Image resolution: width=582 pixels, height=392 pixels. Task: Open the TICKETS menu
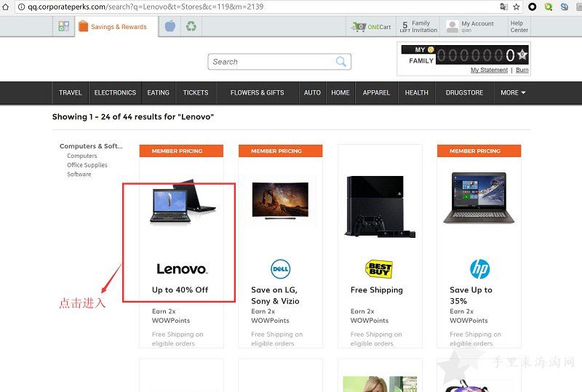click(x=196, y=93)
